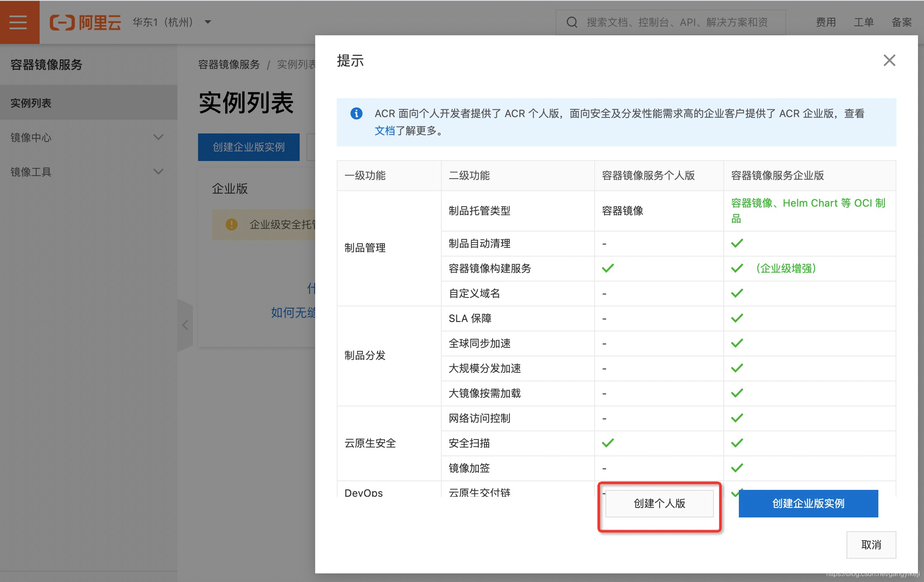This screenshot has height=582, width=924.
Task: Click green text 容器镜像、Helm Chart 等 OCI 制品
Action: tap(808, 211)
